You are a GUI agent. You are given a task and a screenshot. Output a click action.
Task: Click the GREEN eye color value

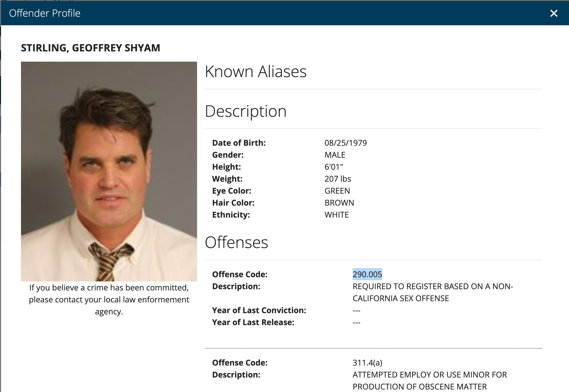point(337,191)
